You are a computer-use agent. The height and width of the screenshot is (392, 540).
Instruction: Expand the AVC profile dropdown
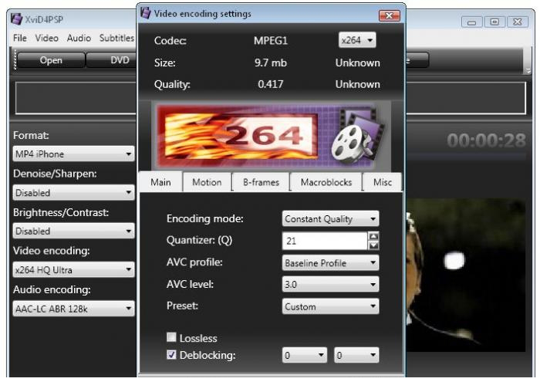[330, 263]
